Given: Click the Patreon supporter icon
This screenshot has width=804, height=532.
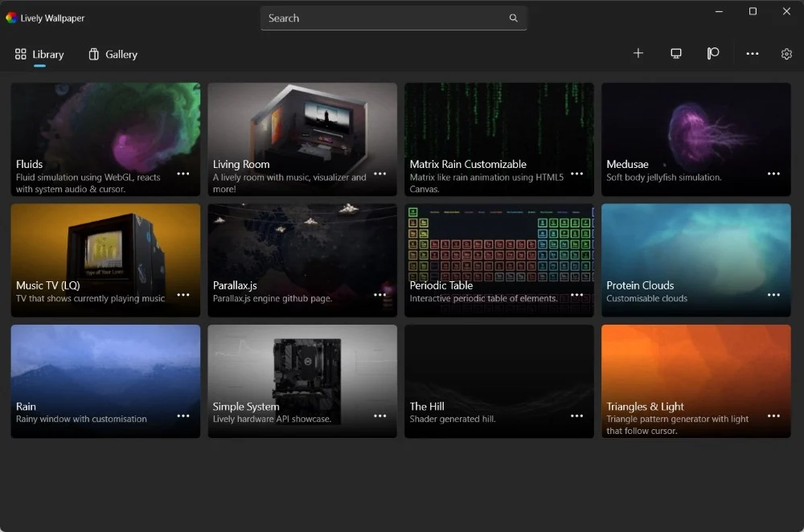Looking at the screenshot, I should [713, 54].
